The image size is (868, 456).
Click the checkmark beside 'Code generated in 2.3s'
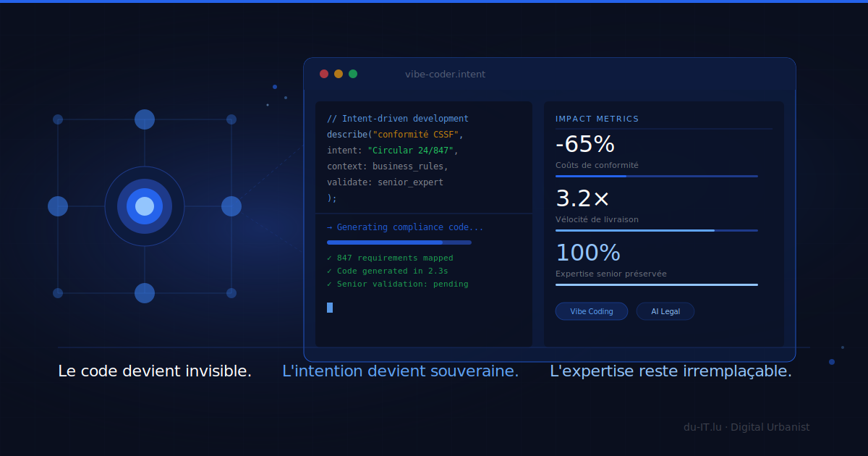tap(330, 271)
